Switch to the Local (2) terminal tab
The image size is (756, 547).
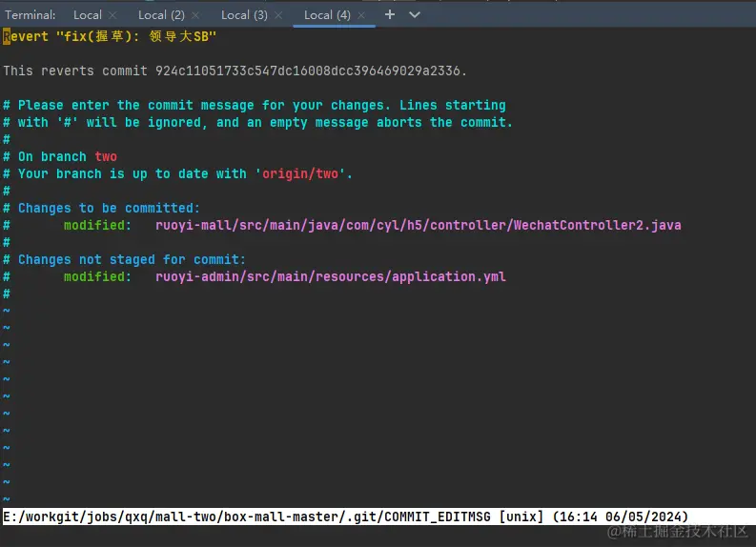click(161, 15)
